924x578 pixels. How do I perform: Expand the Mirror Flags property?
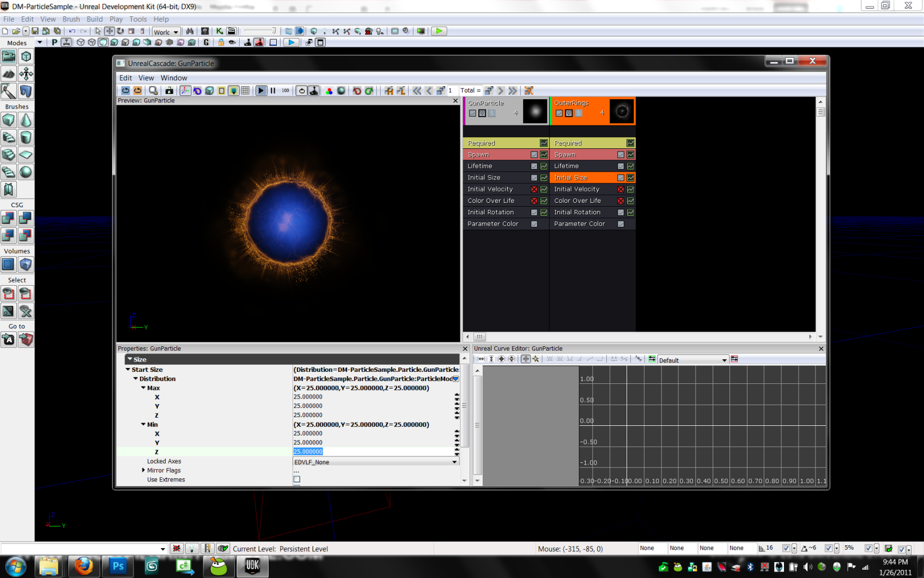point(143,470)
